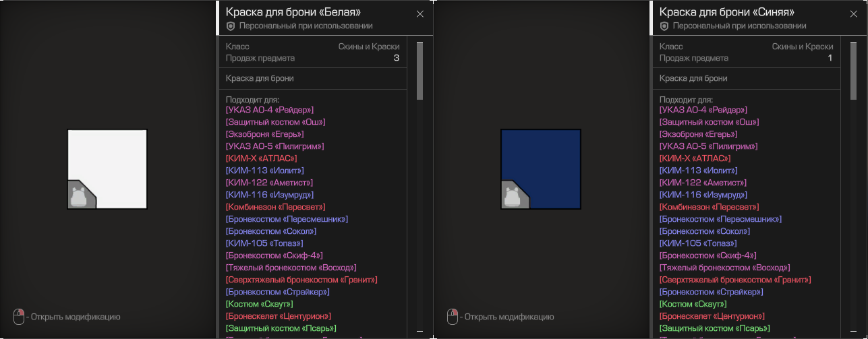The width and height of the screenshot is (868, 339).
Task: Click sales count value 1 in «Синяя» panel
Action: click(830, 58)
